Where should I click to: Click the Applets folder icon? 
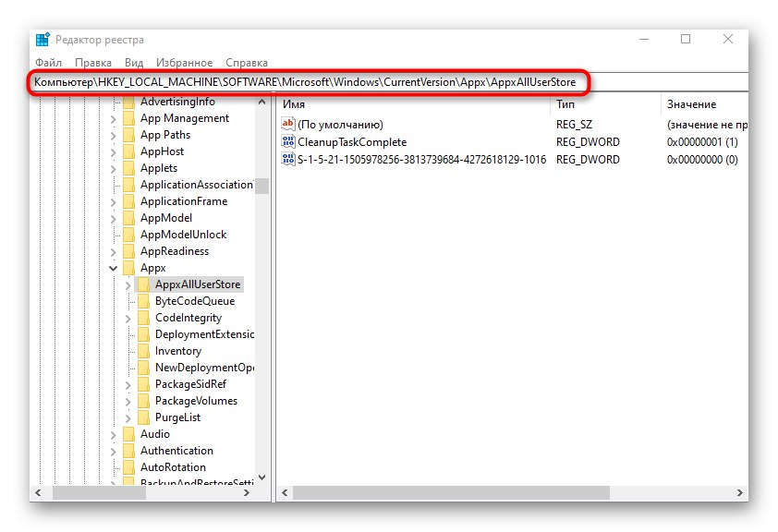tap(129, 169)
